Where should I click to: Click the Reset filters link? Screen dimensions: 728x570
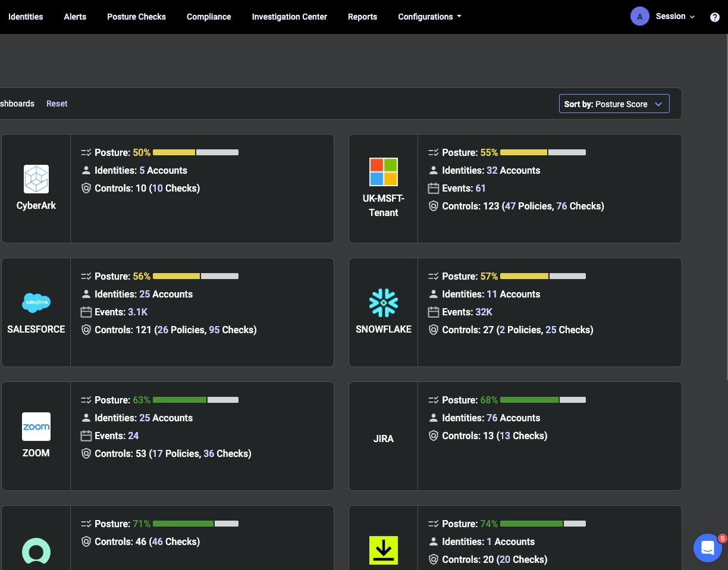(x=57, y=104)
